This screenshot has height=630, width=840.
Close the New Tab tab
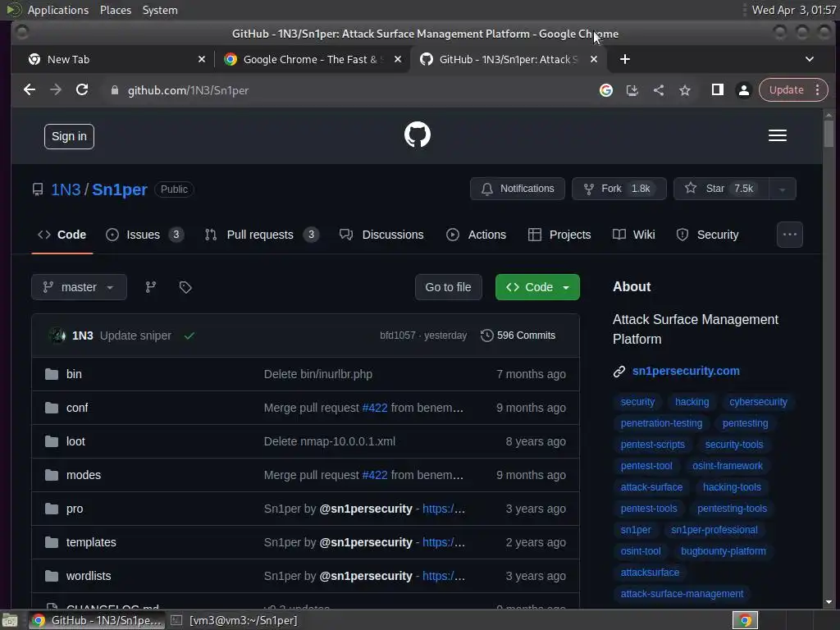[x=202, y=59]
